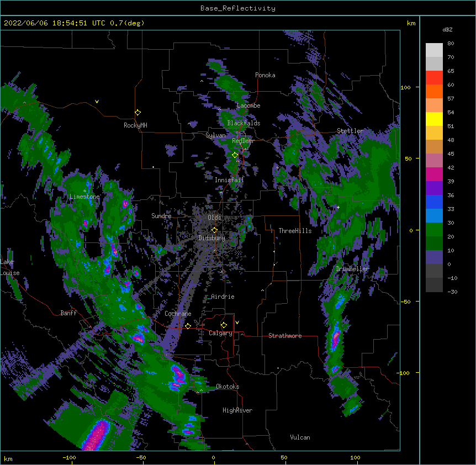This screenshot has height=465, width=476.
Task: Click the yellow diamond marker above RockyMH
Action: coord(137,113)
